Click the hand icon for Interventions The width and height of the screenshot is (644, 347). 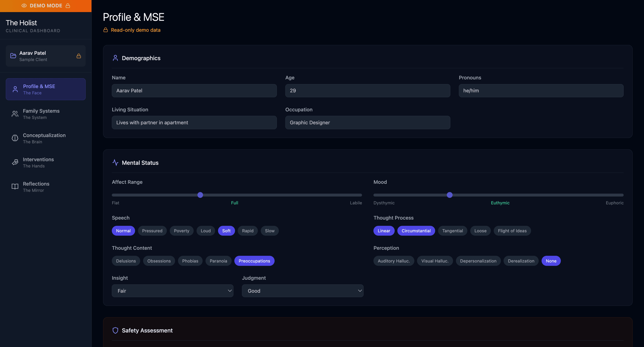15,162
